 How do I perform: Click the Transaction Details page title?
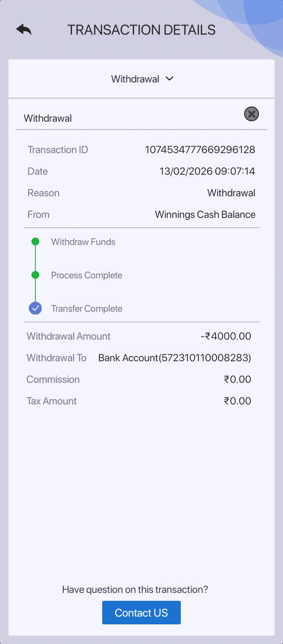coord(141,30)
